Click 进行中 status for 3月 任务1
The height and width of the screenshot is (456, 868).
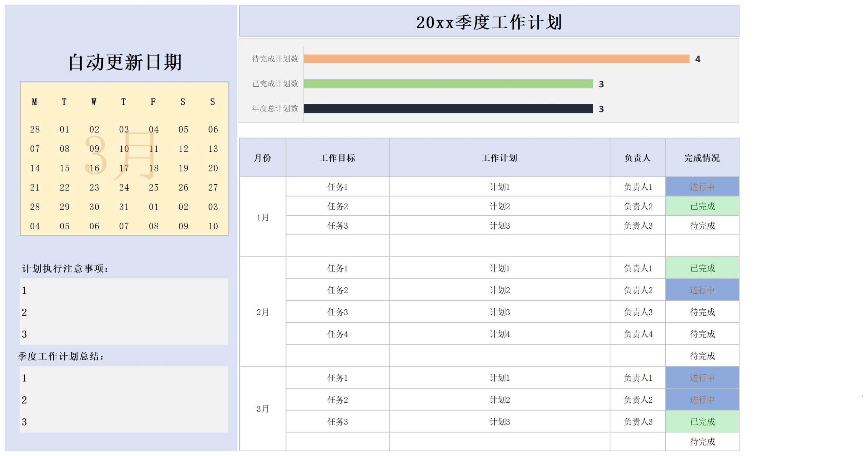pos(702,377)
